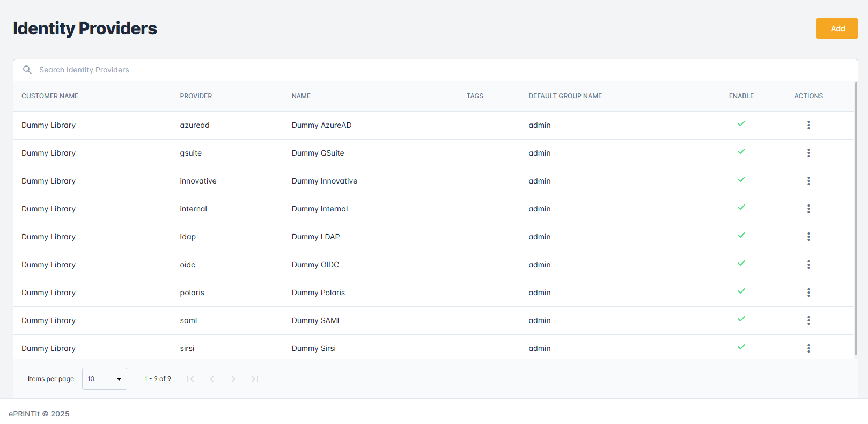Go to the previous page arrow
868x424 pixels.
(212, 379)
